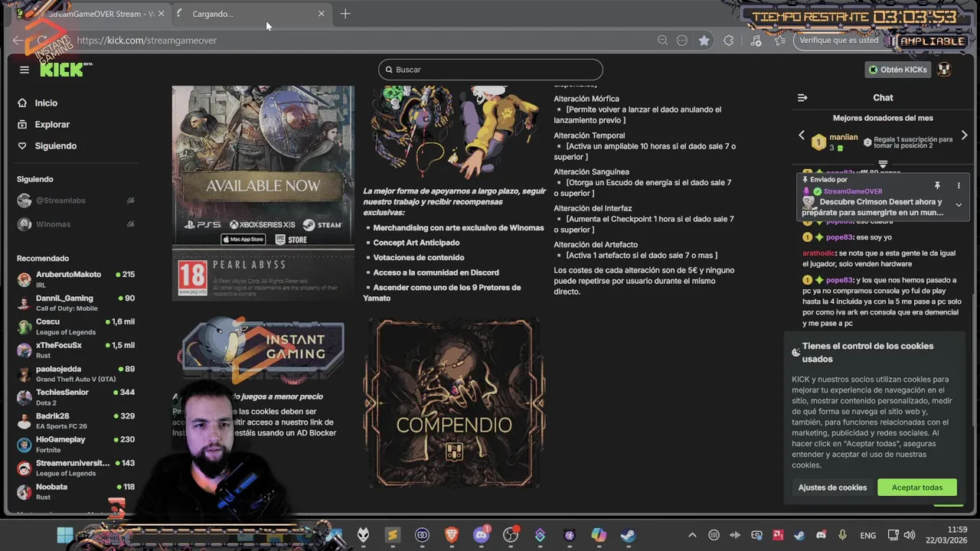The image size is (980, 551).
Task: Open pinned message three-dot options
Action: (x=959, y=185)
